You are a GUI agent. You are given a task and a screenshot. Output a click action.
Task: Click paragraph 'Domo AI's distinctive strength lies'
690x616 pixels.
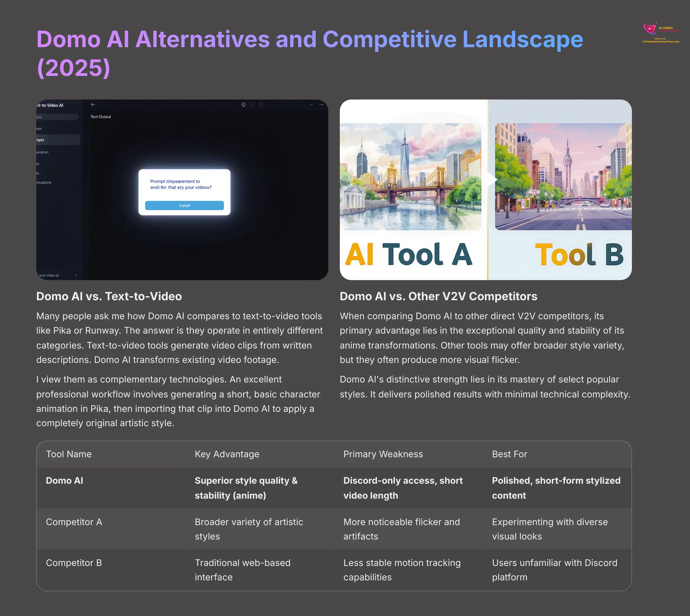pos(485,387)
